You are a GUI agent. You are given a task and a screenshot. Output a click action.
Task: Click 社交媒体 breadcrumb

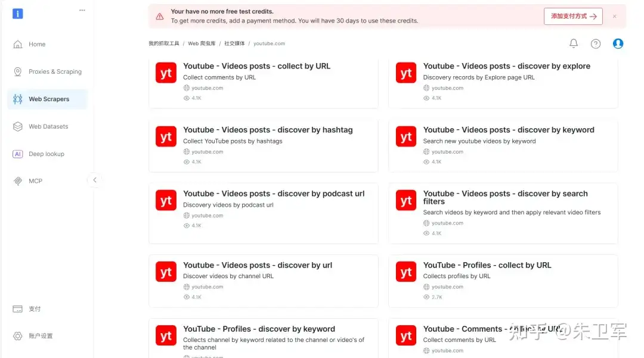(x=234, y=43)
